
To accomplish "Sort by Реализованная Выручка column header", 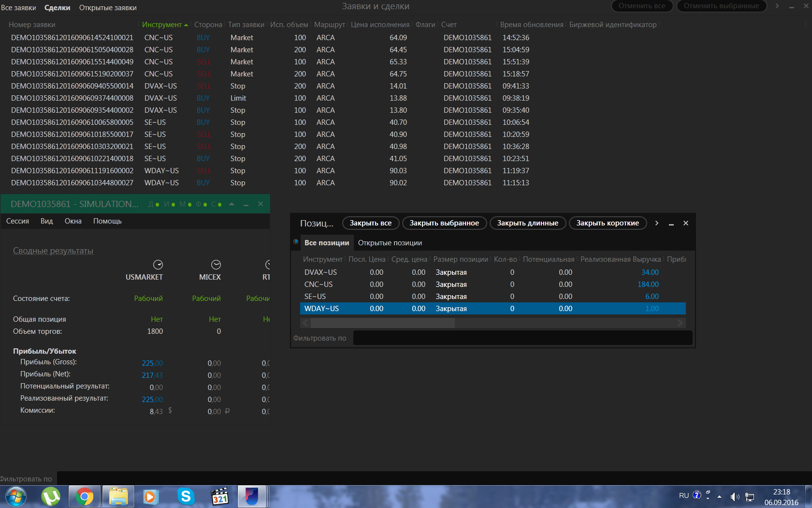I will click(621, 259).
